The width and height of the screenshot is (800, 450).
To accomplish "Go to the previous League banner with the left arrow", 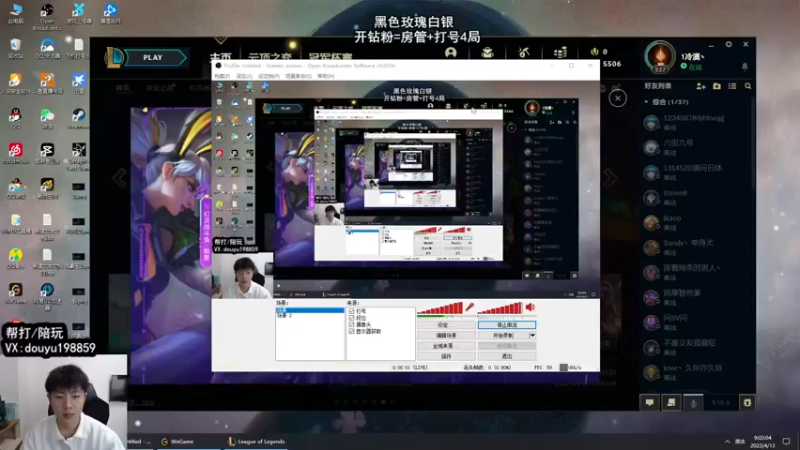I will 119,178.
